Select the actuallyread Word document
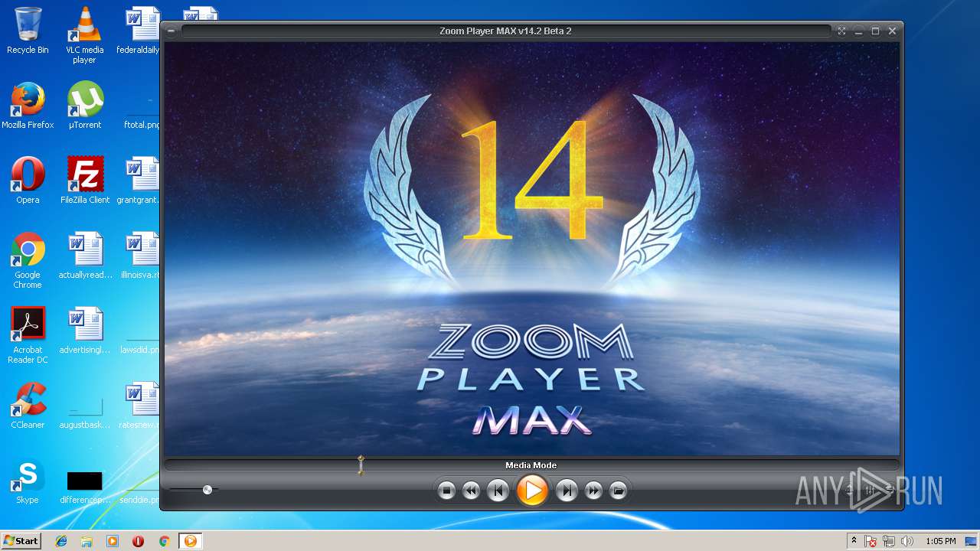This screenshot has height=551, width=980. coord(85,256)
